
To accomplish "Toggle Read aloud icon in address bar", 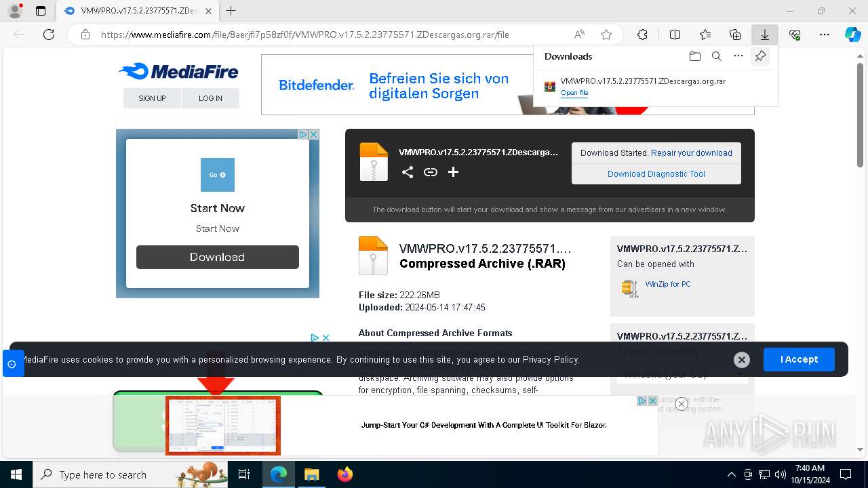I will tap(579, 35).
